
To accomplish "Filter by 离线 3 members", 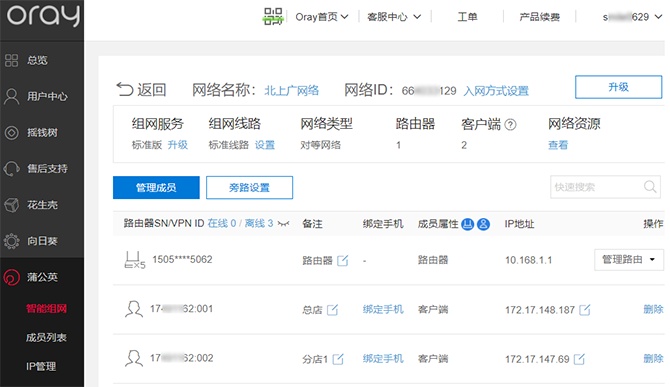I will pyautogui.click(x=259, y=223).
